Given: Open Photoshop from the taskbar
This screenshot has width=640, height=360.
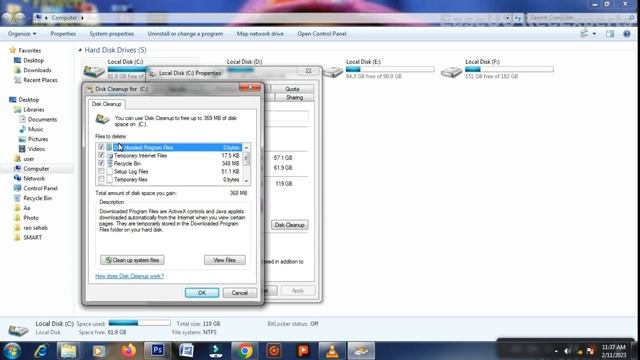Looking at the screenshot, I should tap(158, 350).
